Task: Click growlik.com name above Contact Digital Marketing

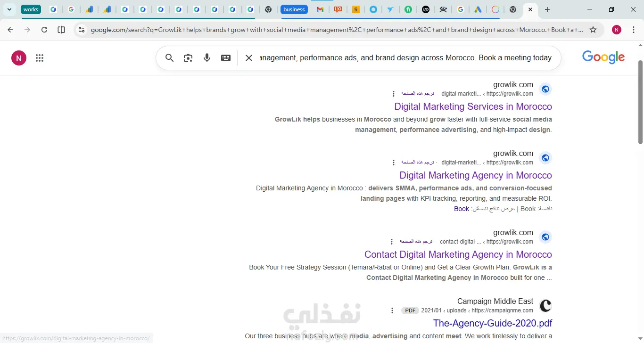Action: coord(513,233)
